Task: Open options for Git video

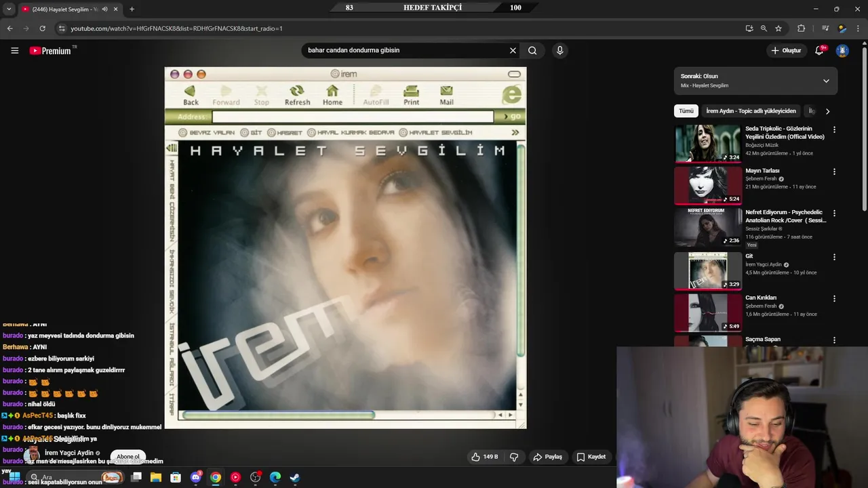Action: [x=834, y=257]
